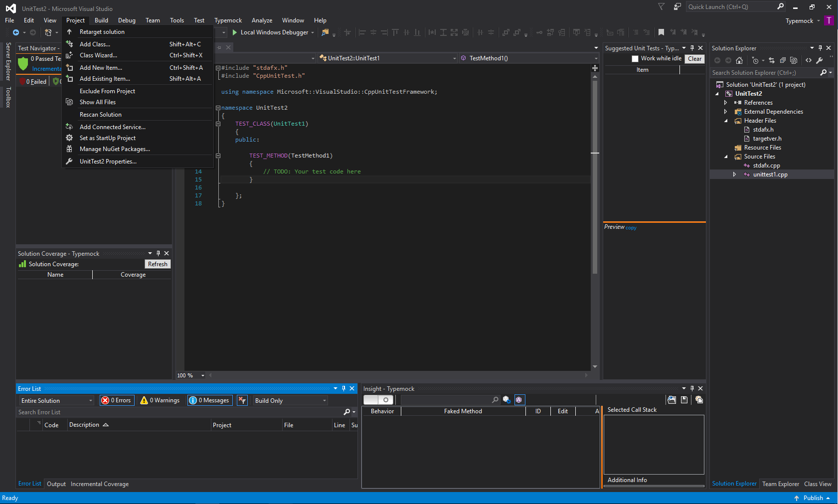Click the Solution Explorer Home icon
The height and width of the screenshot is (504, 838).
(x=739, y=60)
